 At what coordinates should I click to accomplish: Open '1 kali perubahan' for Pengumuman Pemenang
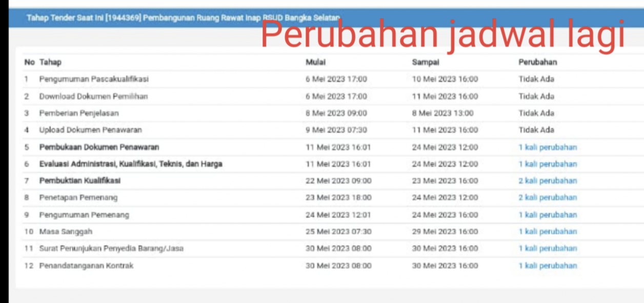coord(548,215)
